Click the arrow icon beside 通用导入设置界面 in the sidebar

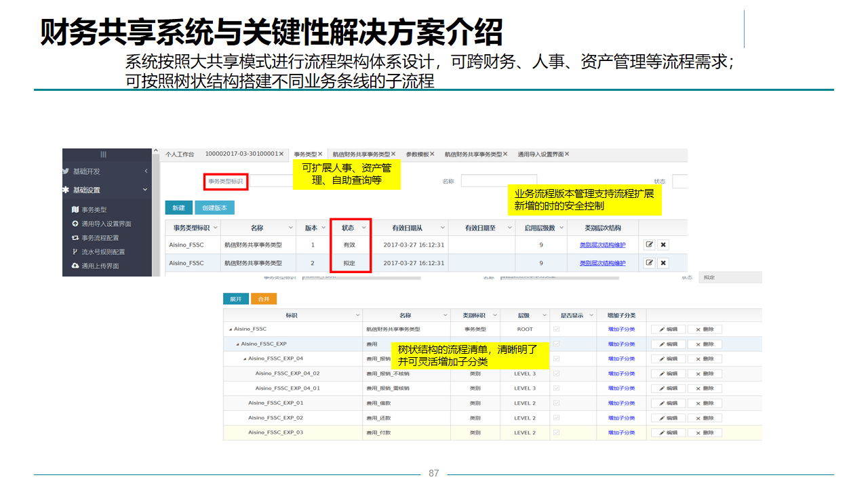tap(75, 224)
